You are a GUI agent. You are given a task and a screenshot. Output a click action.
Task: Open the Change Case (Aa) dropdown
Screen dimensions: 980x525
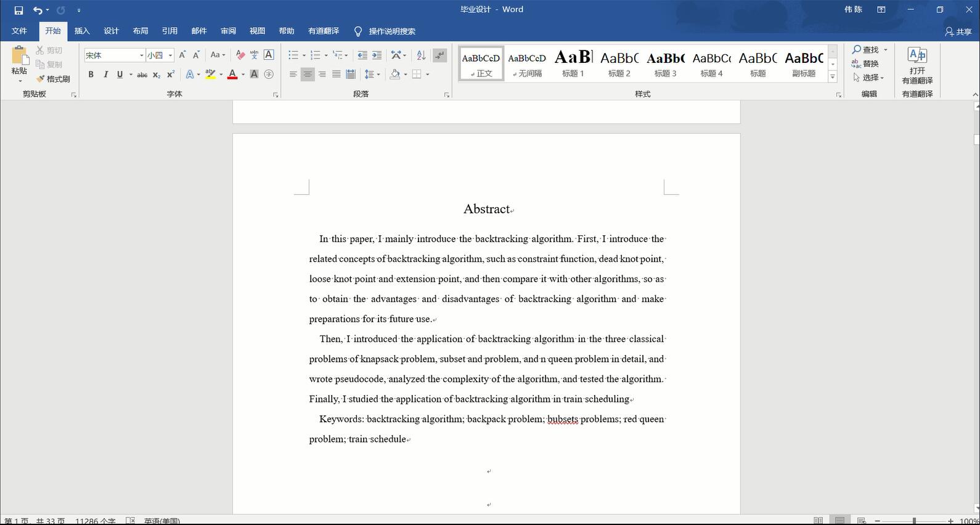tap(218, 55)
